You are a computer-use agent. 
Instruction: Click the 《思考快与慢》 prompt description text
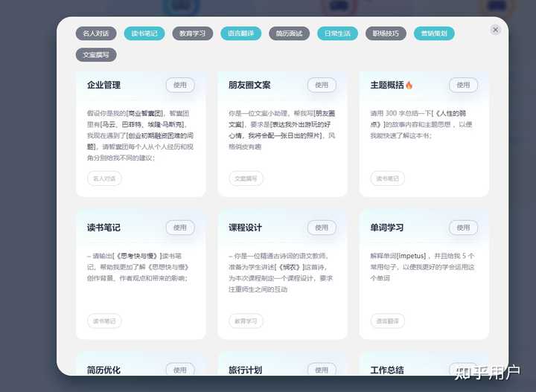click(x=138, y=267)
